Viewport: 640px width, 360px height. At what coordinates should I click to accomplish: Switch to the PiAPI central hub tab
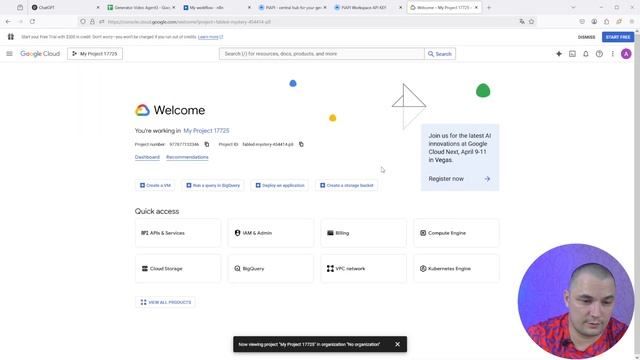(x=292, y=7)
